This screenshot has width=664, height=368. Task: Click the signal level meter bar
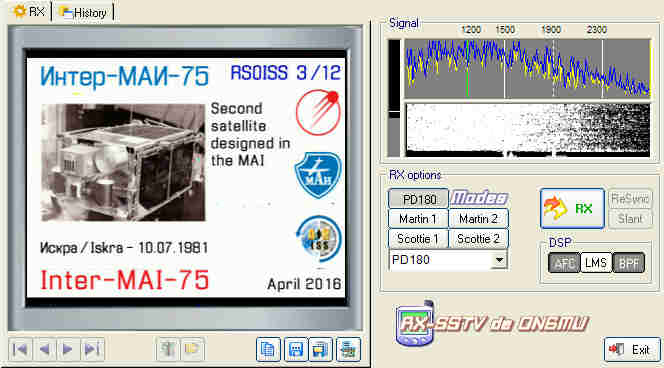click(x=394, y=98)
